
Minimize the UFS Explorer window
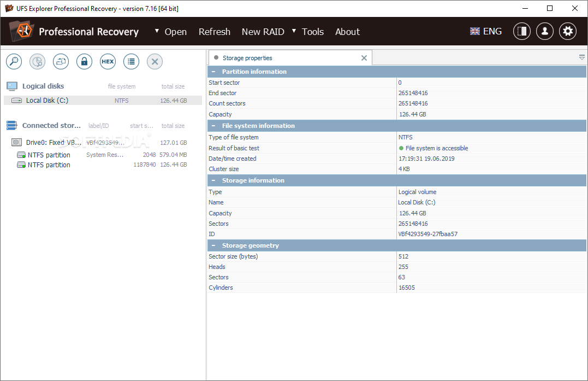525,8
